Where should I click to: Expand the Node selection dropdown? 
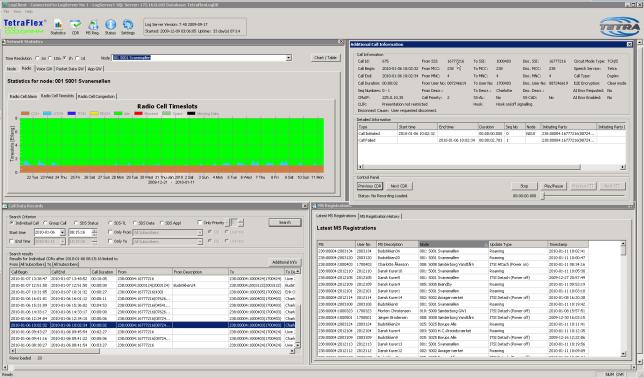(x=288, y=58)
